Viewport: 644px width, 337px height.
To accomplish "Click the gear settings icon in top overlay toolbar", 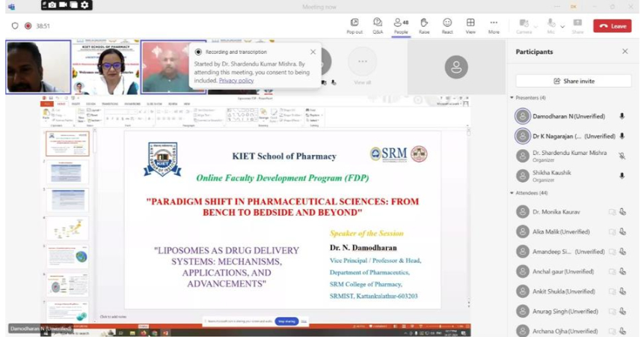I will click(85, 5).
